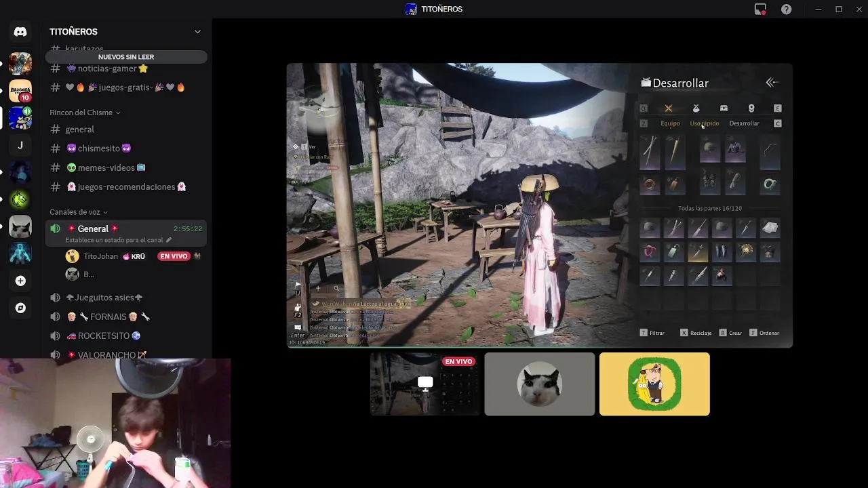Click the add a server plus button
Image resolution: width=868 pixels, height=488 pixels.
(x=20, y=281)
